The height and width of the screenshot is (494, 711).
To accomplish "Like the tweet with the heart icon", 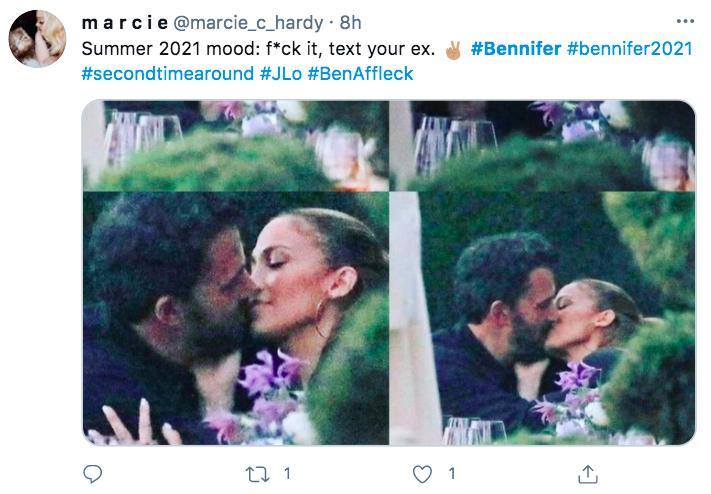I will tap(424, 473).
